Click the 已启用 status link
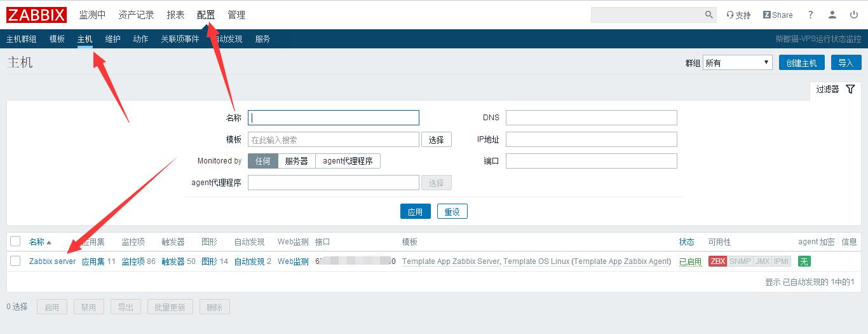 pyautogui.click(x=690, y=261)
